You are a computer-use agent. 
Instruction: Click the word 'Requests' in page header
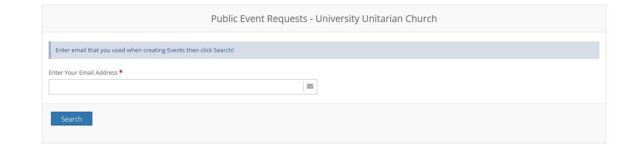[x=288, y=19]
